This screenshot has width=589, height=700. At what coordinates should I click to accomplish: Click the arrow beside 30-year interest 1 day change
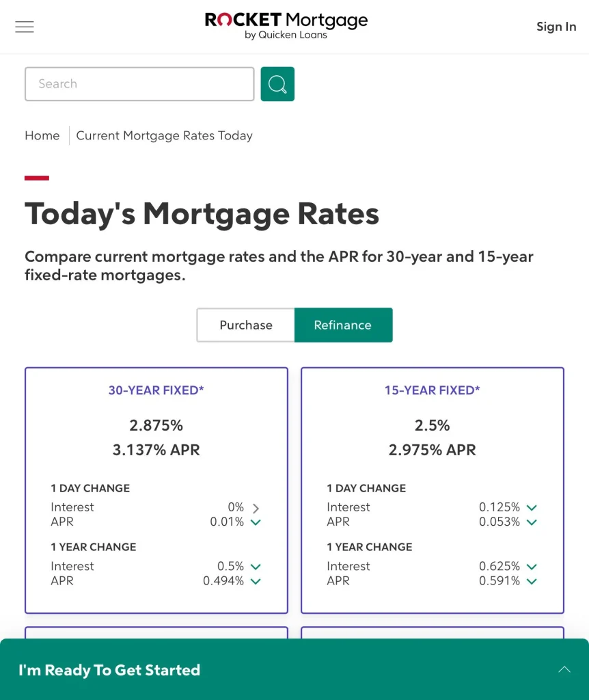pos(256,508)
